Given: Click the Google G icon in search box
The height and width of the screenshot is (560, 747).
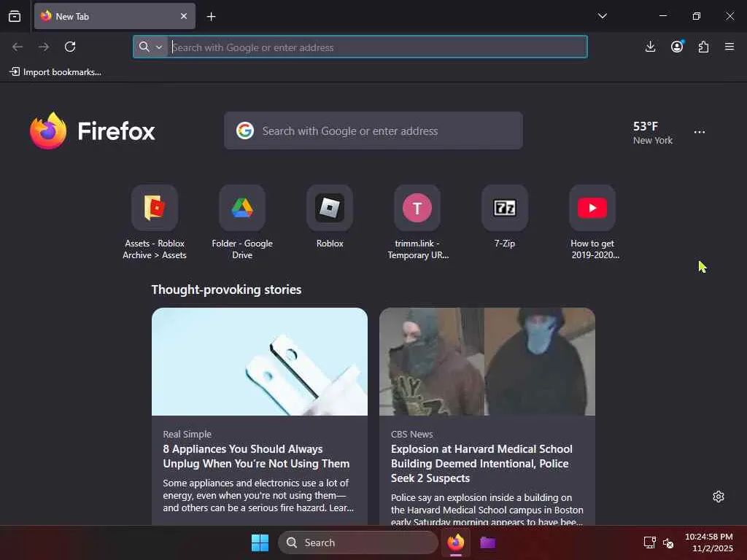Looking at the screenshot, I should pyautogui.click(x=245, y=131).
